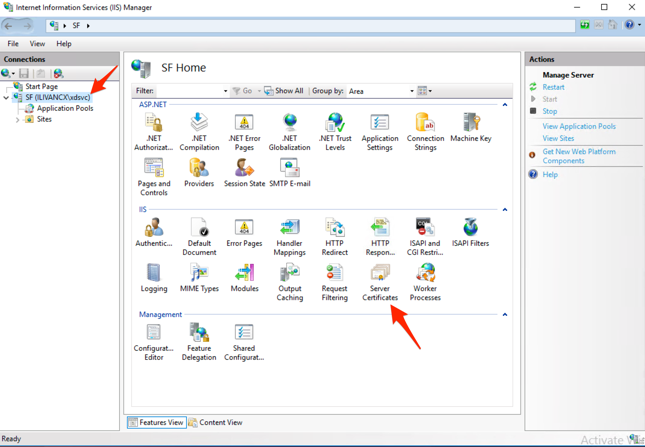Collapse the Management group section
This screenshot has height=447, width=645.
click(x=505, y=315)
